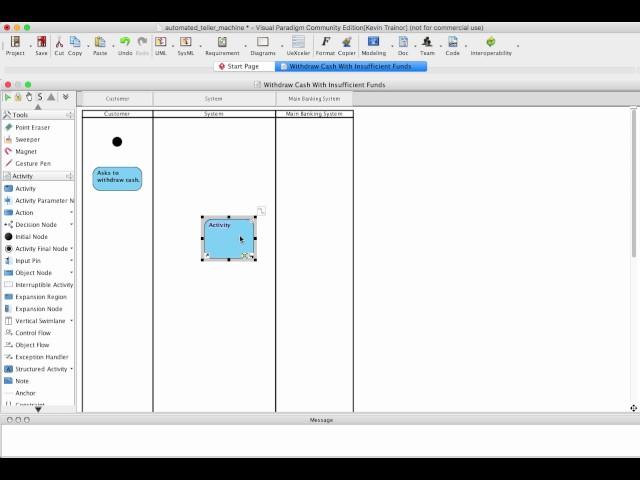Pick the Structured Activity palette item

[41, 369]
